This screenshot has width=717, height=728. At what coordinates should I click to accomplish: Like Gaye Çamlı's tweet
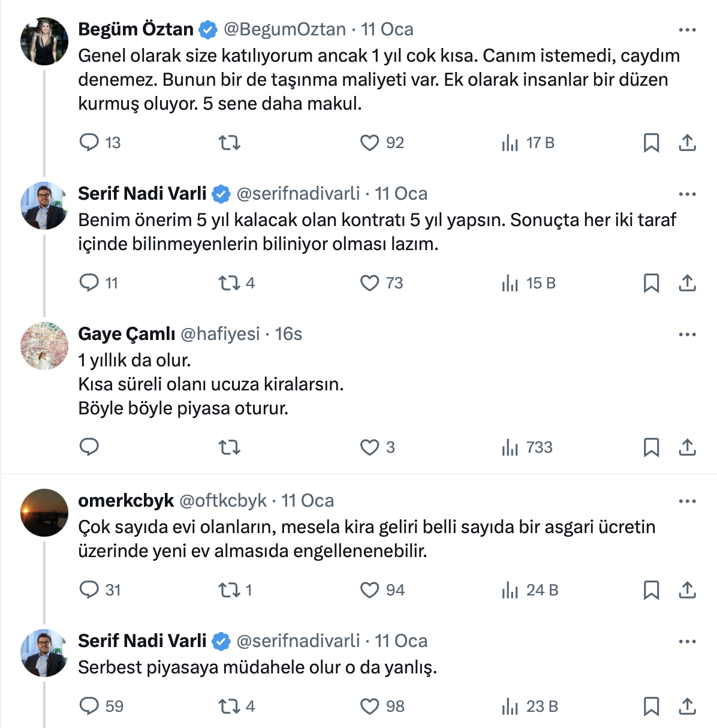point(369,447)
